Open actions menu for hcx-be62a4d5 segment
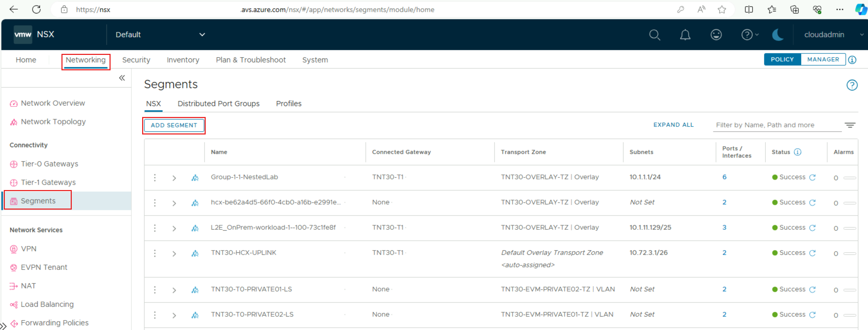 pyautogui.click(x=155, y=203)
